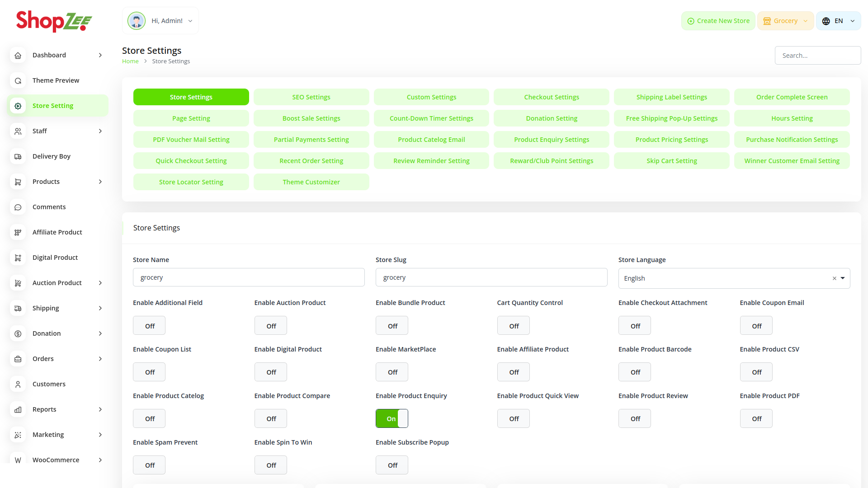The width and height of the screenshot is (868, 488).
Task: Toggle Enable Auction Product switch
Action: click(270, 326)
